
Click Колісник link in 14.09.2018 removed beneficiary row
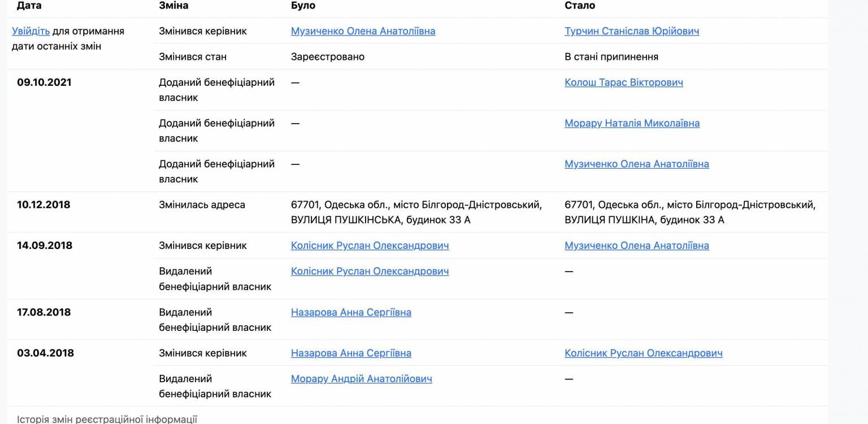(x=370, y=272)
